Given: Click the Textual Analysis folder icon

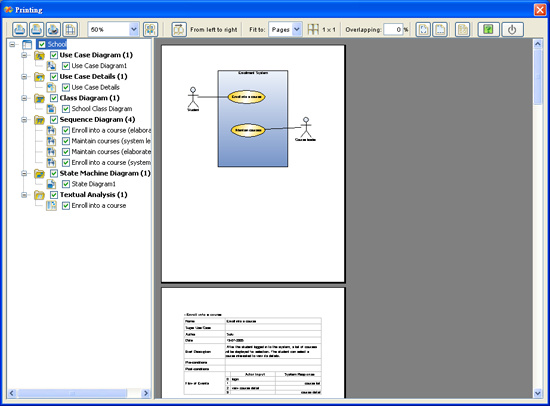Looking at the screenshot, I should [39, 195].
